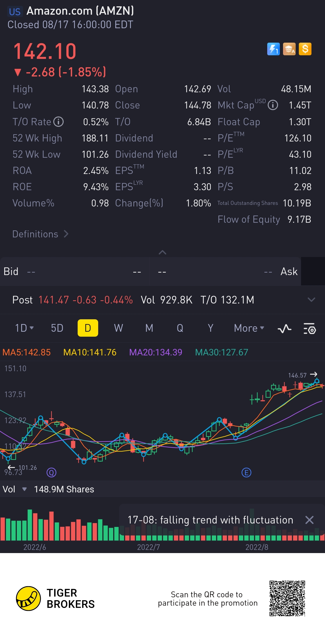The width and height of the screenshot is (325, 644).
Task: Tap the blue lightning Level 1 quote icon
Action: [273, 49]
